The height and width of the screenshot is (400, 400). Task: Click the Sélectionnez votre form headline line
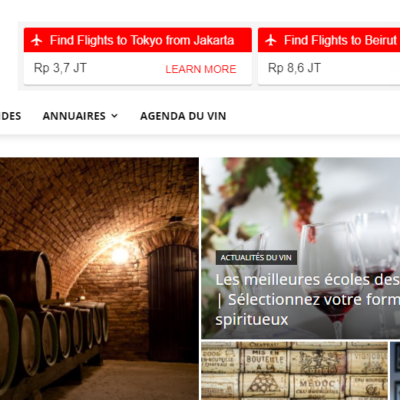coord(309,299)
